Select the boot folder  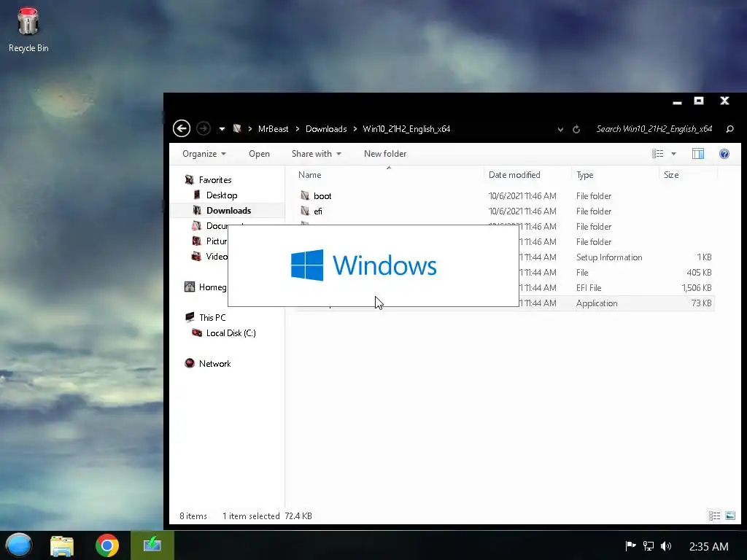pos(322,196)
